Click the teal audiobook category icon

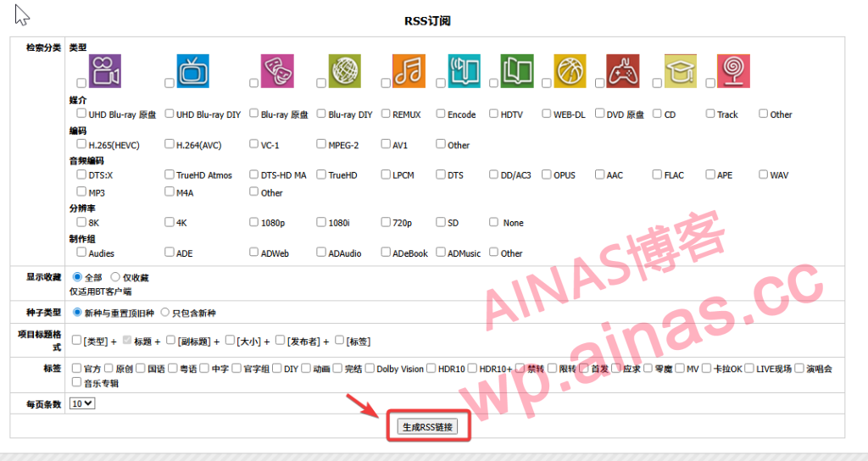pyautogui.click(x=464, y=71)
